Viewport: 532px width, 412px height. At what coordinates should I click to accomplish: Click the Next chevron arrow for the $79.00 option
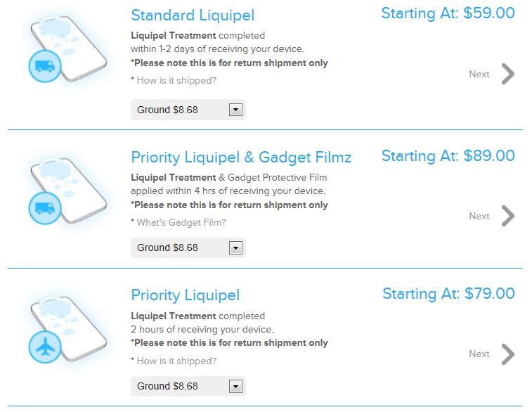[507, 354]
